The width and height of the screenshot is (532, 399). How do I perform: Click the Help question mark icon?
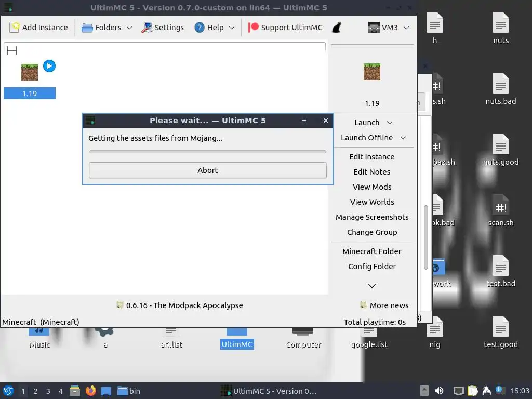(199, 28)
